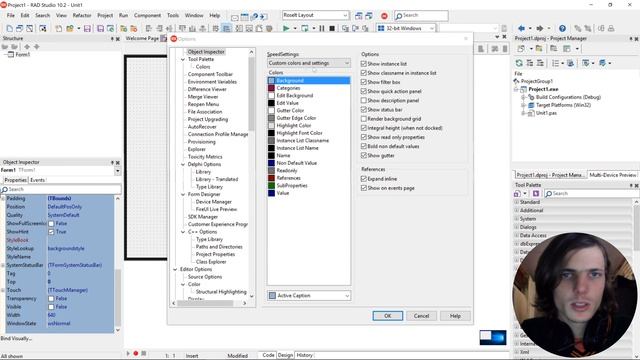640x360 pixels.
Task: Click the up arrow icon in Structure panel
Action: pyautogui.click(x=27, y=47)
